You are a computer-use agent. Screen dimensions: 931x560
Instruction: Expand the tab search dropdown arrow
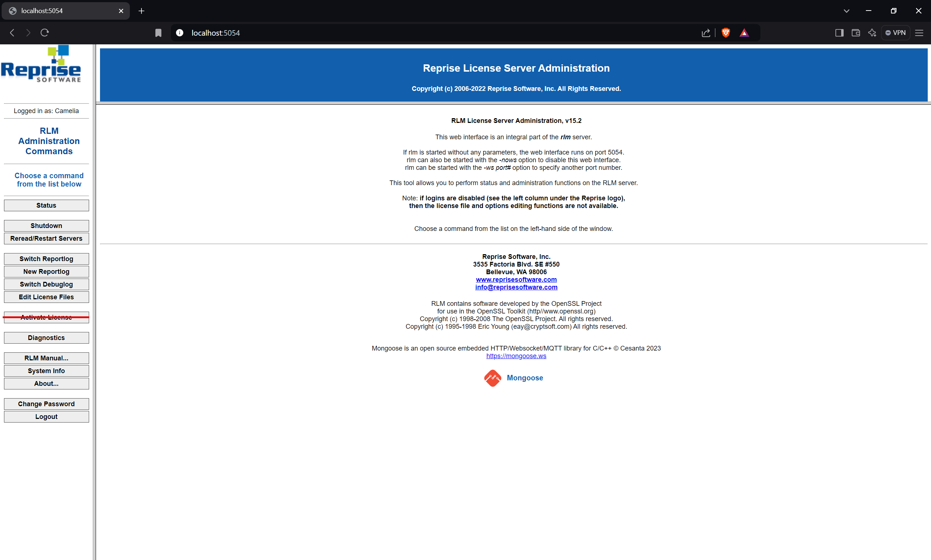tap(846, 11)
